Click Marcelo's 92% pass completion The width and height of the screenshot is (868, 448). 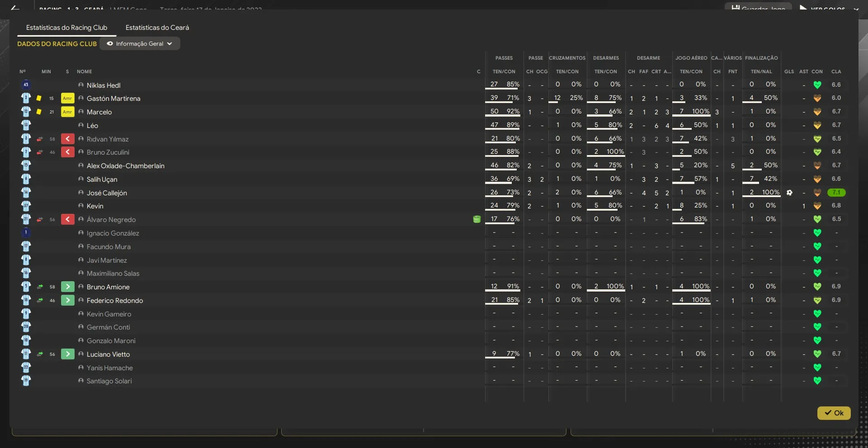513,111
